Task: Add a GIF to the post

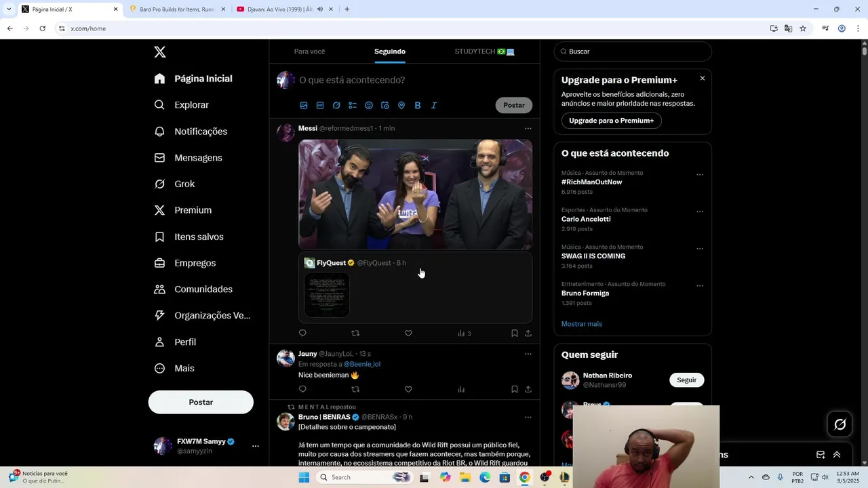Action: 320,105
